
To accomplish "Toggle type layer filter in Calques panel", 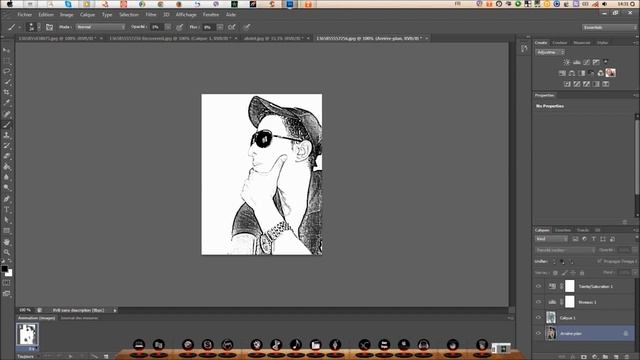I will point(593,239).
